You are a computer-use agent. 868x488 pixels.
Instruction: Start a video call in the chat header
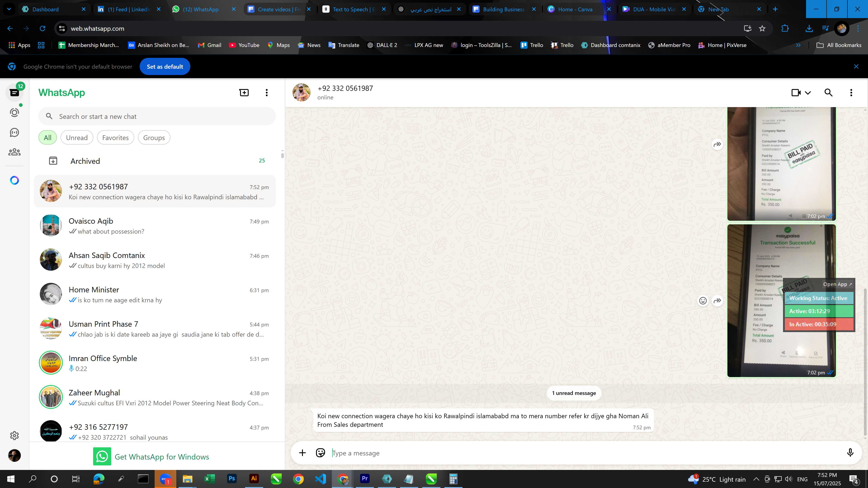(x=796, y=93)
